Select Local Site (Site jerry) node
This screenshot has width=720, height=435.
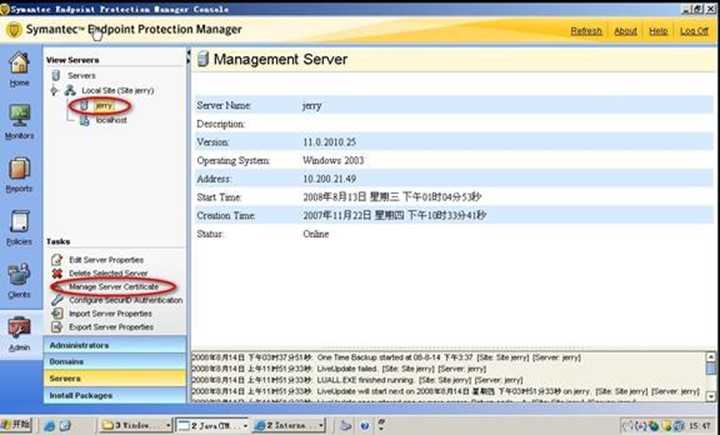118,90
